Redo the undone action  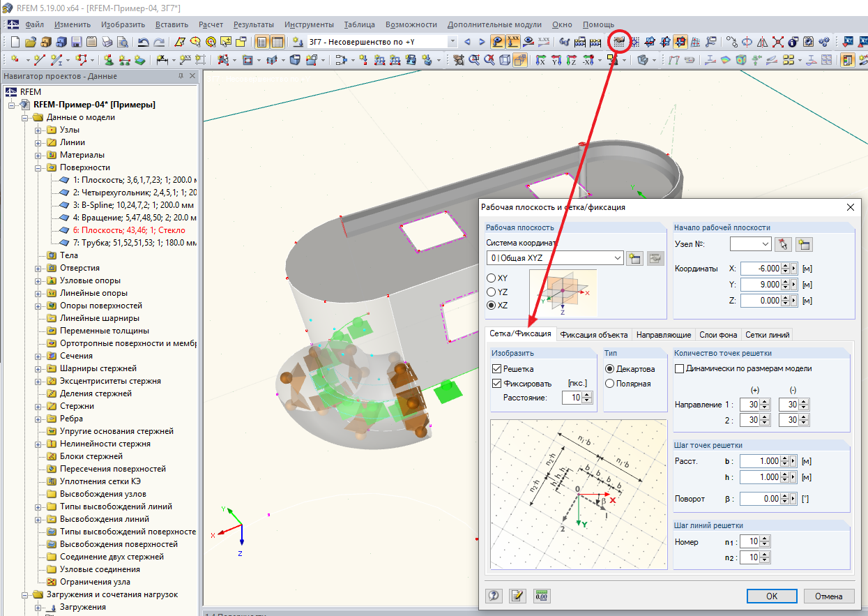pos(160,42)
